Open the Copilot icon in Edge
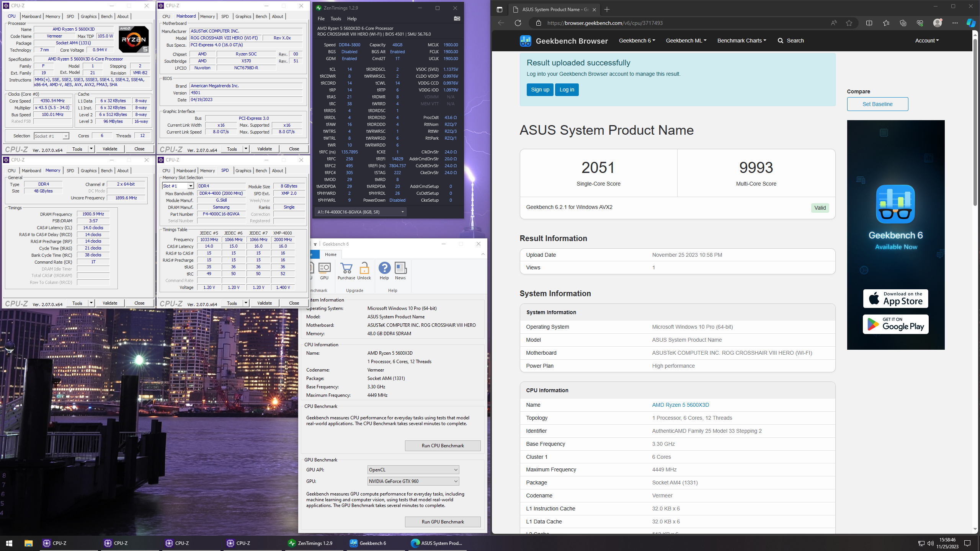This screenshot has height=551, width=980. (971, 23)
